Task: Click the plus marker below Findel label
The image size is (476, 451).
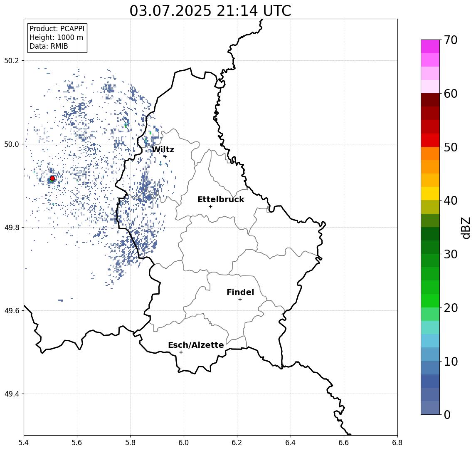Action: tap(240, 300)
